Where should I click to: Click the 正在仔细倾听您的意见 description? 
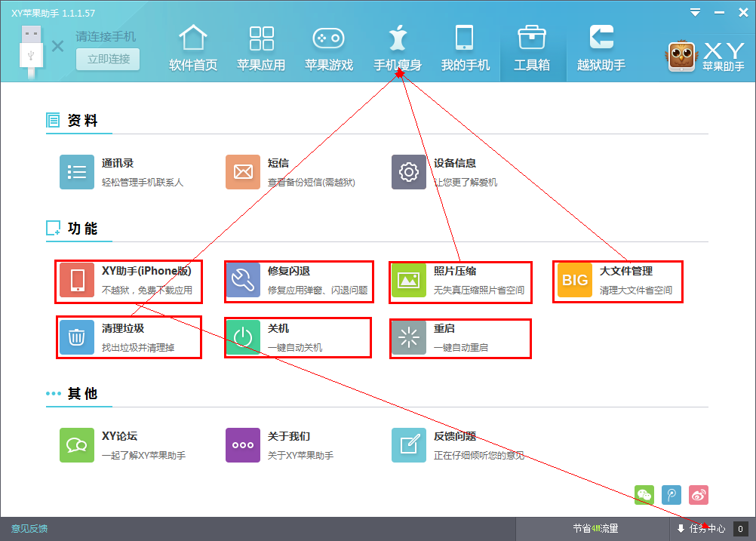(479, 455)
